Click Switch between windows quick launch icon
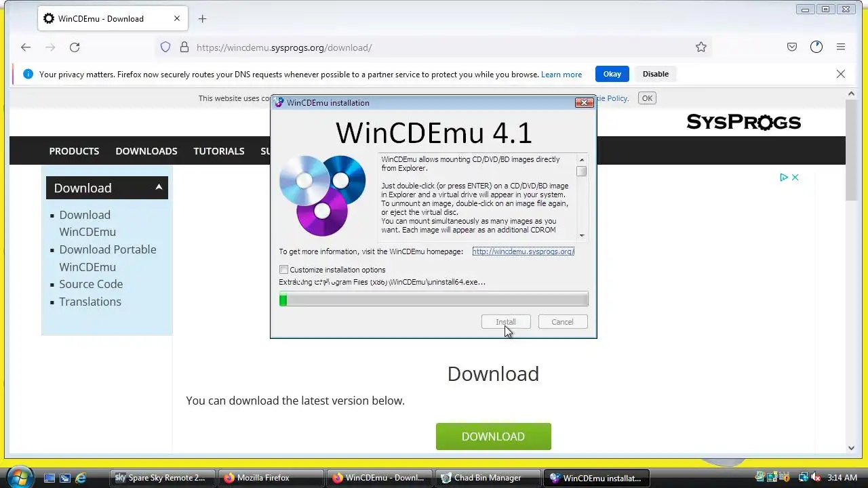Viewport: 868px width, 488px height. [65, 478]
